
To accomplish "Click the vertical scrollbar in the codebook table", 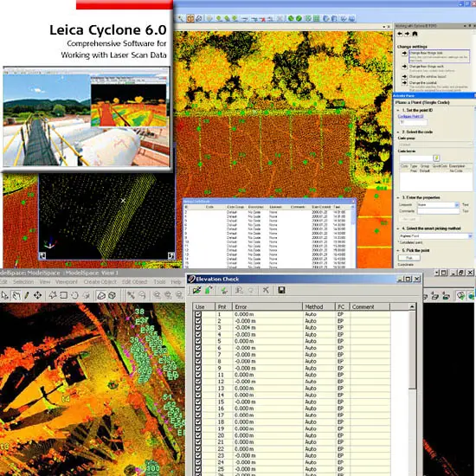I will point(353,237).
